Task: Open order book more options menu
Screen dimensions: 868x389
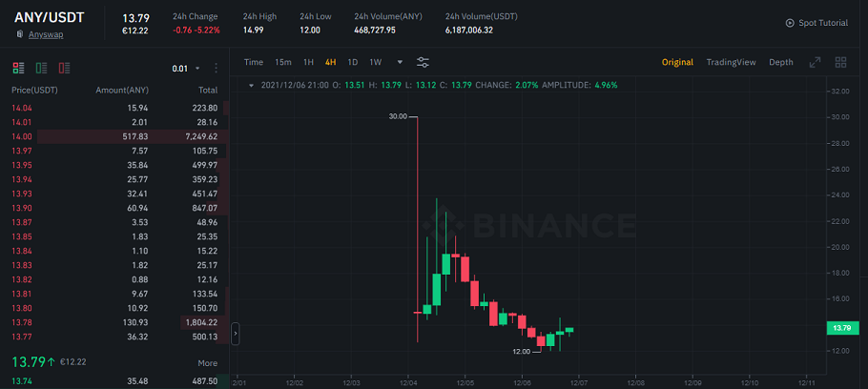Action: coord(217,69)
